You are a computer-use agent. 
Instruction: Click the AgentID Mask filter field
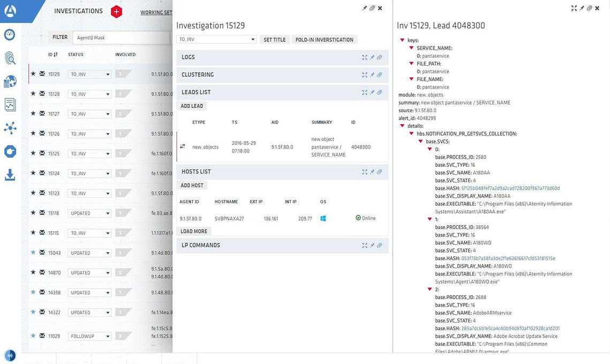tap(120, 38)
